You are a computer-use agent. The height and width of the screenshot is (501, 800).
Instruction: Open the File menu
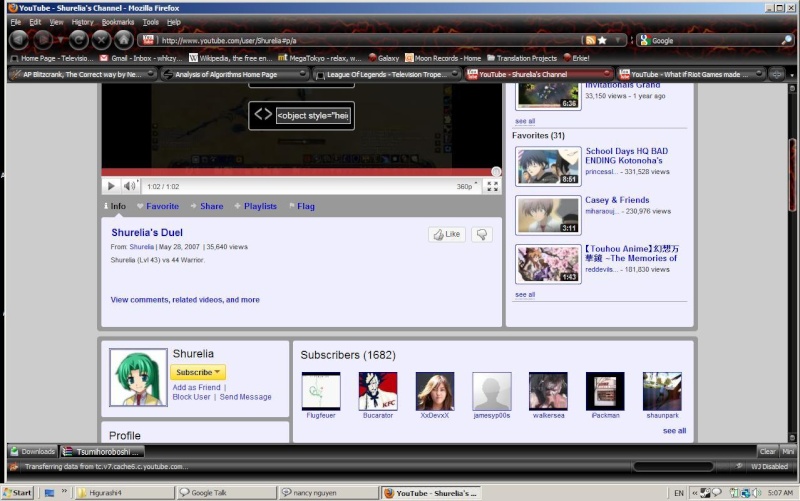[16, 22]
